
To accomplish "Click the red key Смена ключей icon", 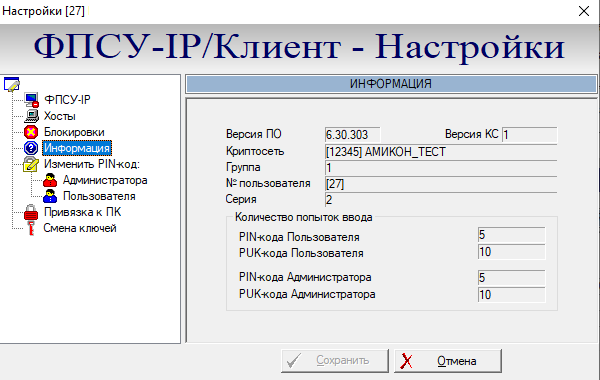I will point(31,228).
